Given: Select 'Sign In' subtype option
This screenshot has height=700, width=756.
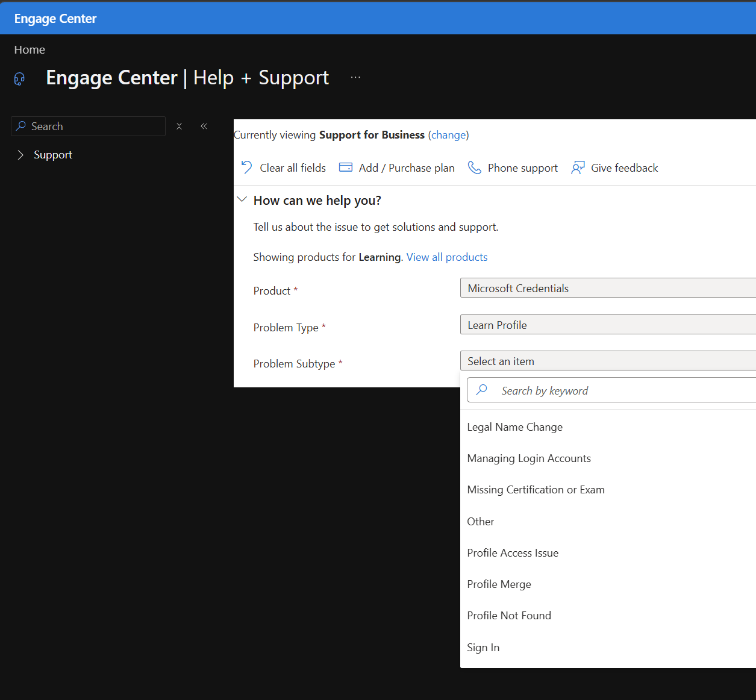Looking at the screenshot, I should click(x=608, y=648).
